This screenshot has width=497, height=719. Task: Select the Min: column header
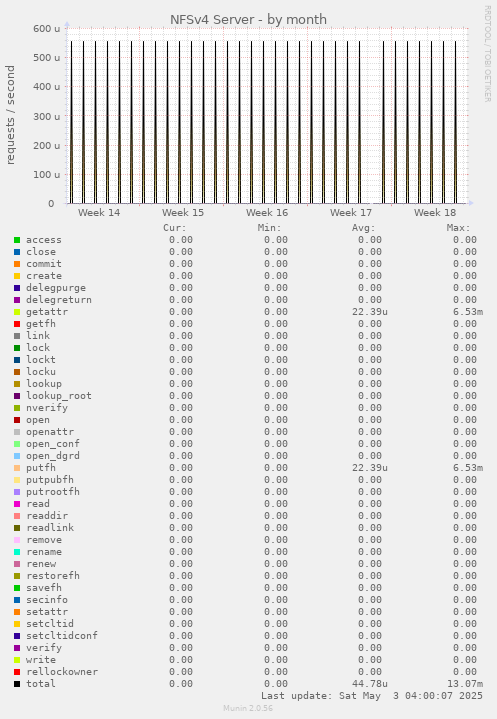[x=270, y=228]
